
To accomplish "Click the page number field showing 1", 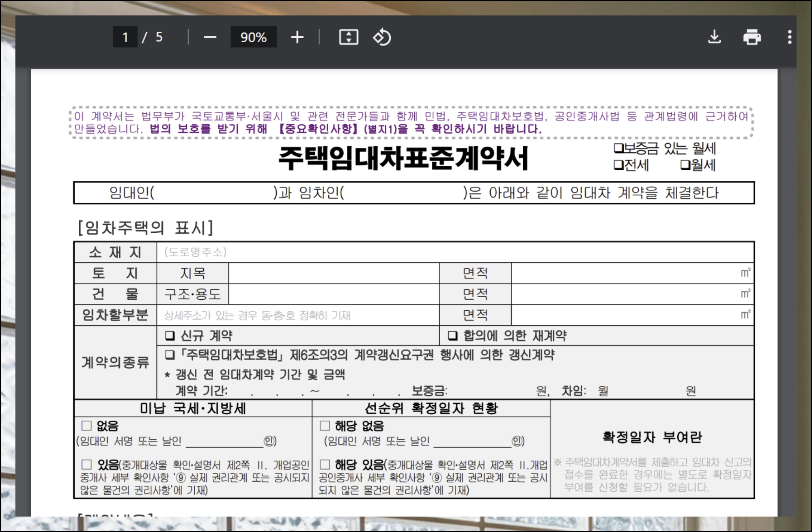I will 125,37.
